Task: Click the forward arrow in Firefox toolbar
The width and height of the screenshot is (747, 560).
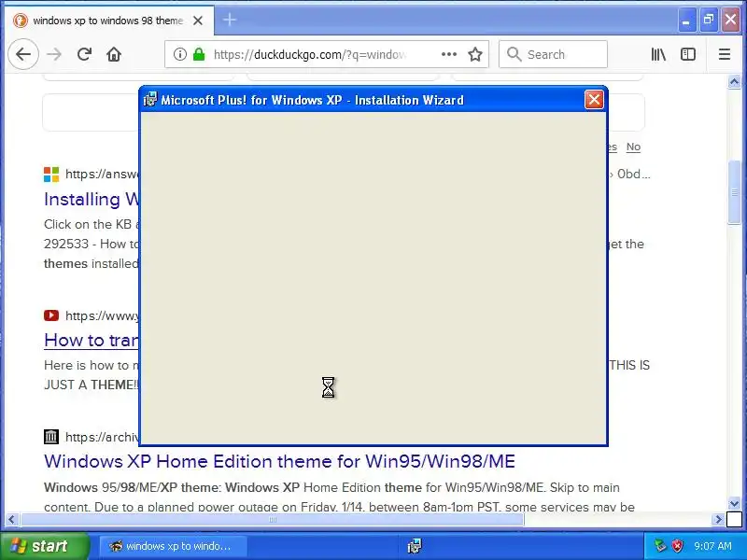Action: (54, 54)
